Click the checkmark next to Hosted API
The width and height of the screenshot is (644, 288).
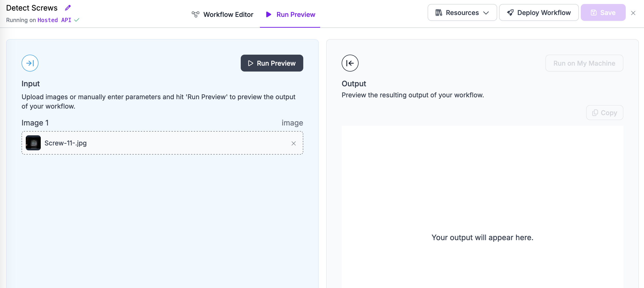[77, 20]
